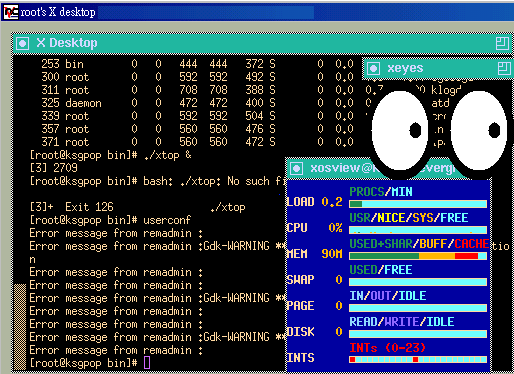Click the CPU label in xosview
The width and height of the screenshot is (514, 374).
[297, 228]
